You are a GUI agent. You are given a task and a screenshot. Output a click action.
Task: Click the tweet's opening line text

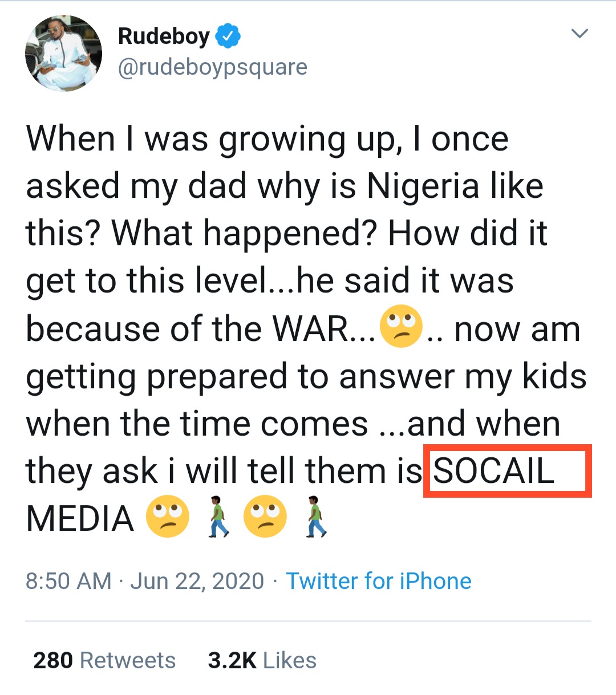pyautogui.click(x=267, y=139)
